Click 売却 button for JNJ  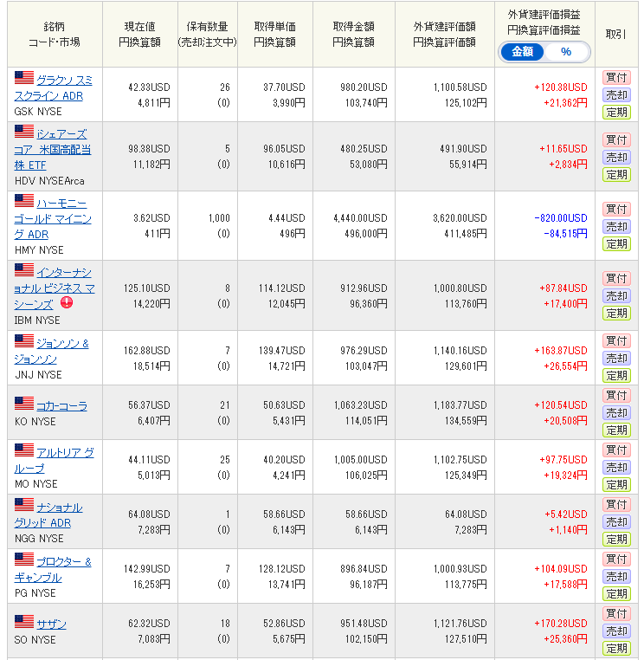coord(616,359)
